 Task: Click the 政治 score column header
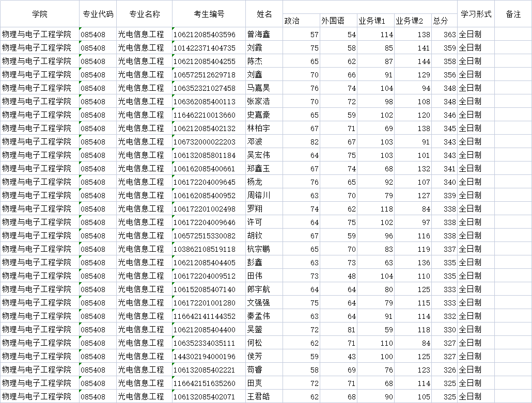point(301,21)
